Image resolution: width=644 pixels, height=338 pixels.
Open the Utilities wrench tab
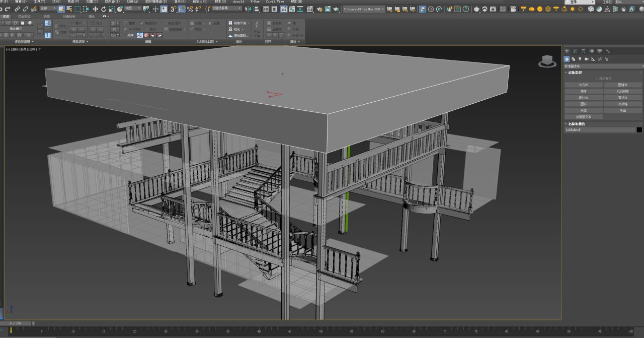click(608, 51)
